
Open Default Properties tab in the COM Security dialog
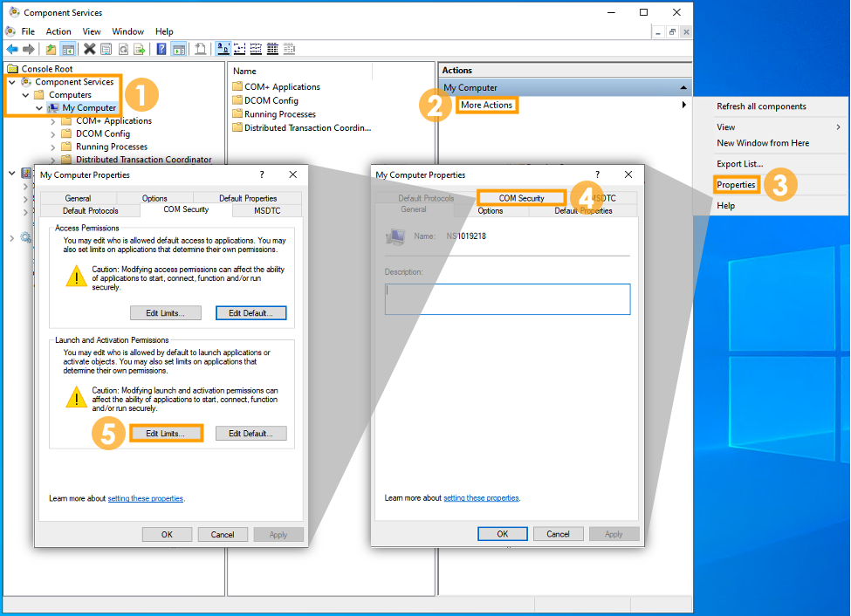[248, 198]
